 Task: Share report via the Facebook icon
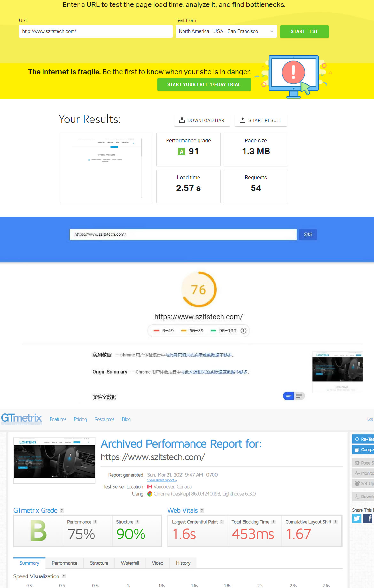[368, 519]
